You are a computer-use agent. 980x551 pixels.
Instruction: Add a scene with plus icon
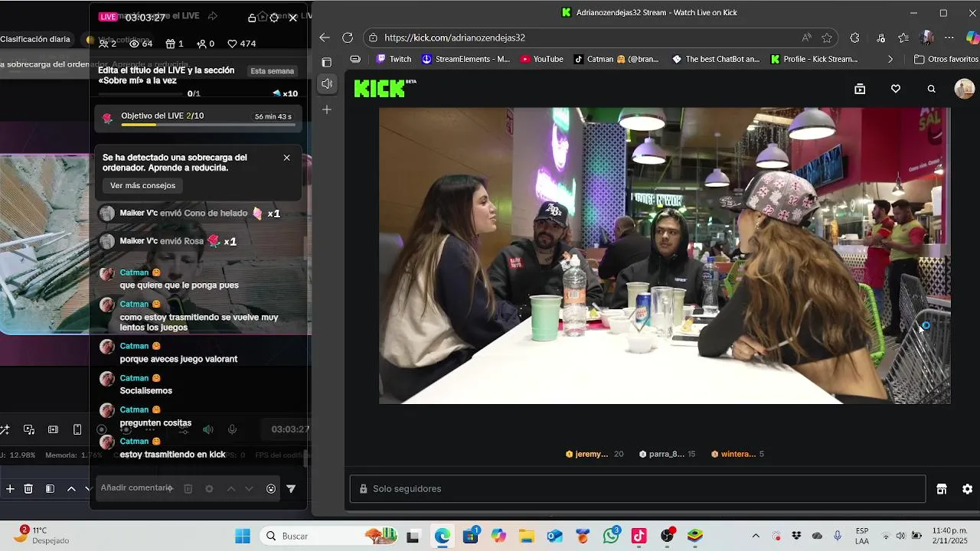pyautogui.click(x=10, y=489)
